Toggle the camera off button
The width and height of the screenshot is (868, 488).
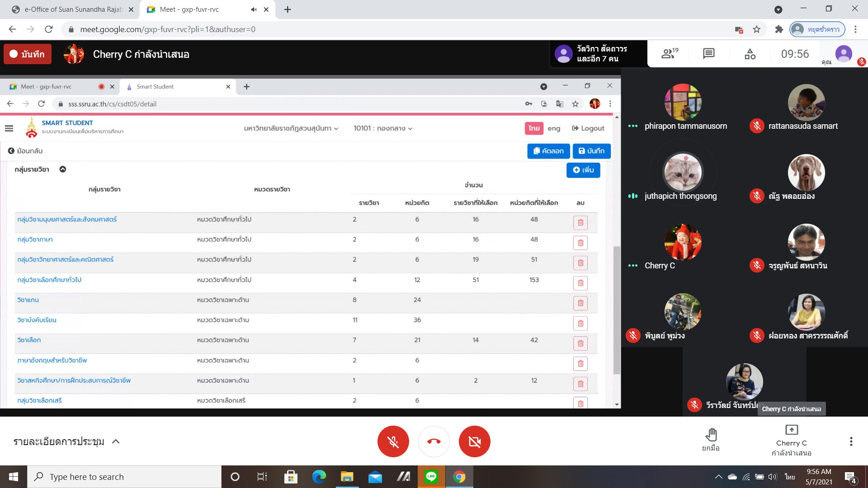coord(474,441)
